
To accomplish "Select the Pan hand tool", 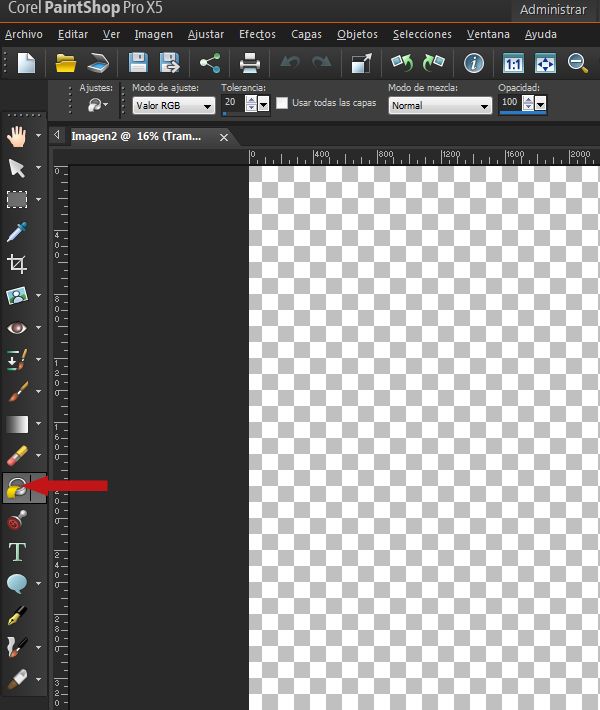I will 17,136.
